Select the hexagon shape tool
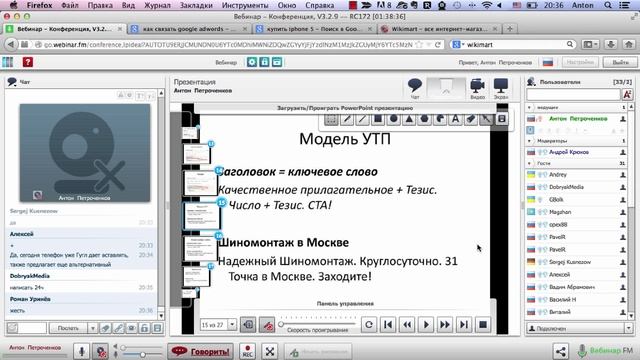Image resolution: width=640 pixels, height=360 pixels. click(424, 119)
